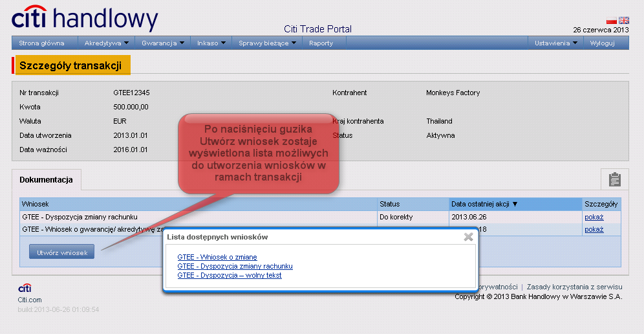Click the Aktywna status value
The width and height of the screenshot is (644, 334).
point(440,135)
